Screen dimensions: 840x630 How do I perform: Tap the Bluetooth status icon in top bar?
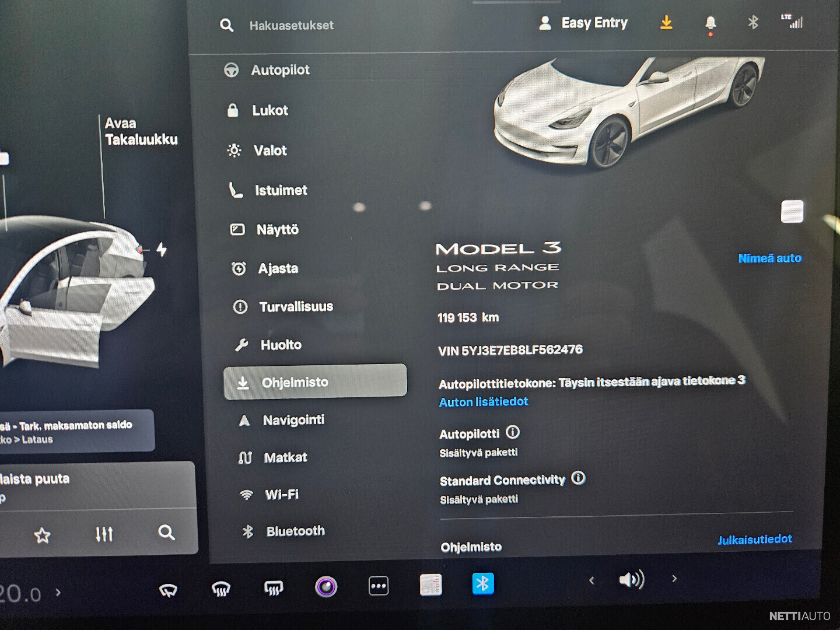(x=753, y=22)
